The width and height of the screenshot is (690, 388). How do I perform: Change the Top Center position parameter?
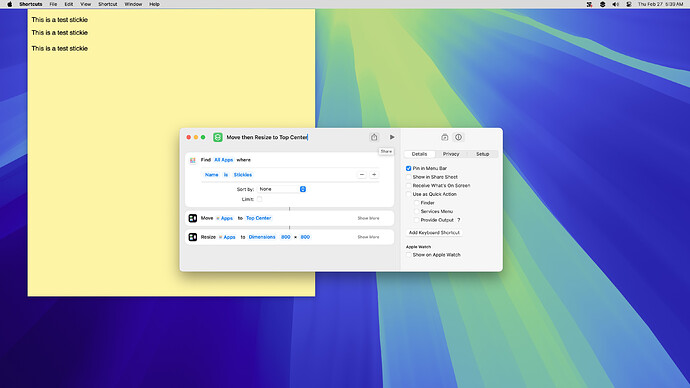259,218
